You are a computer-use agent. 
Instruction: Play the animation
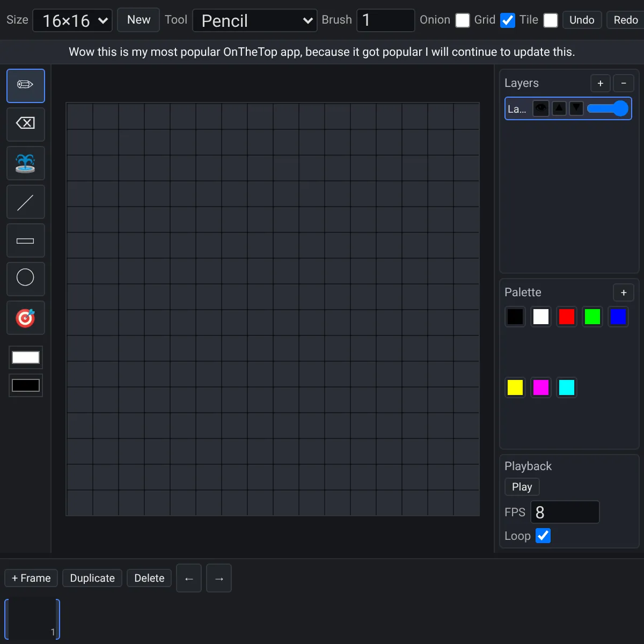click(x=522, y=487)
